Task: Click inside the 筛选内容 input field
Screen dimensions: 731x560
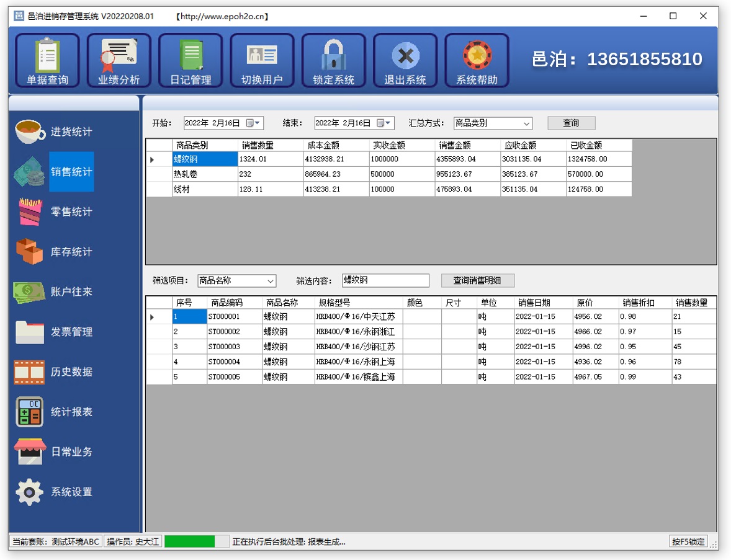Action: coord(385,280)
